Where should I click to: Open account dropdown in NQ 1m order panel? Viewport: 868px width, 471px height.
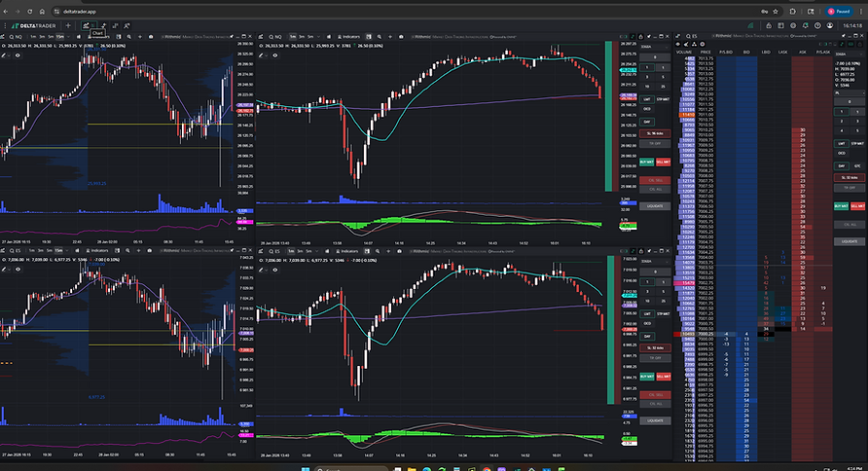tap(656, 47)
